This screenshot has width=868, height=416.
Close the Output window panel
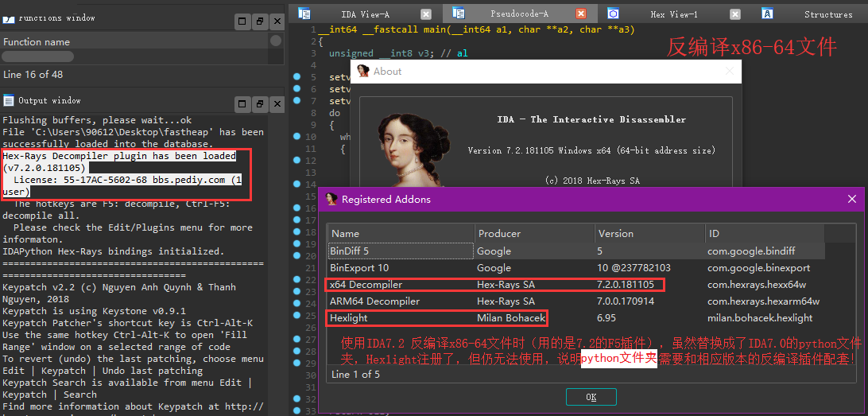coord(278,103)
